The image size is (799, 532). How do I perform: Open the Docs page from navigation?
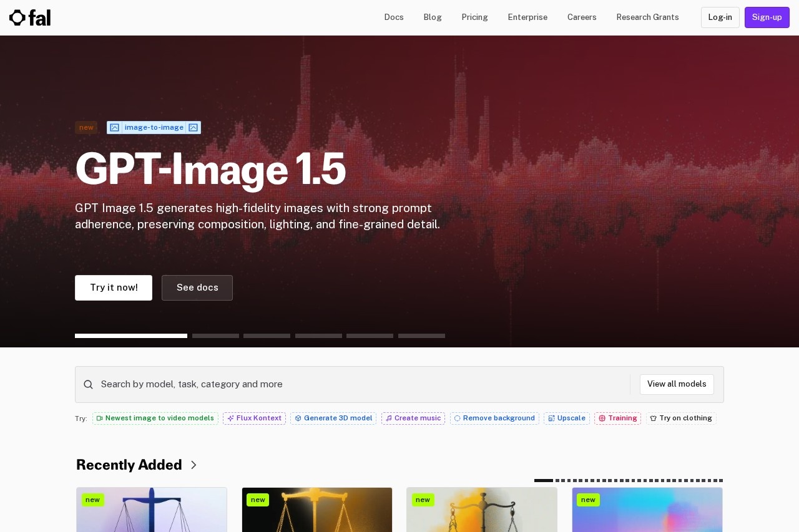click(394, 17)
